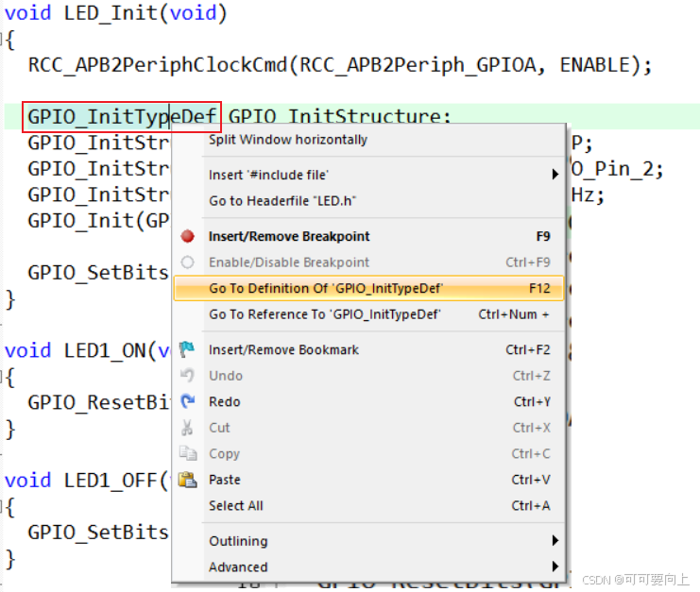This screenshot has height=592, width=700.
Task: Click the Cut scissors icon
Action: pos(187,428)
